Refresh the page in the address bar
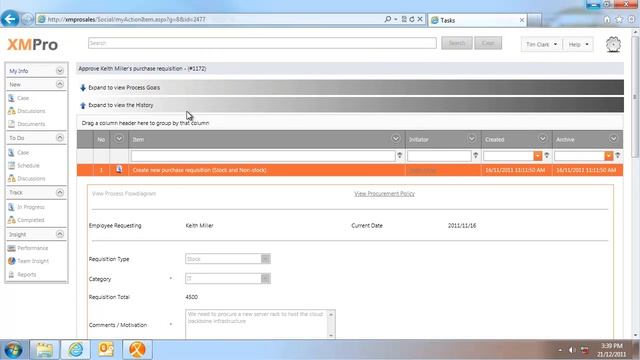Viewport: 640px width, 360px height. click(x=412, y=19)
